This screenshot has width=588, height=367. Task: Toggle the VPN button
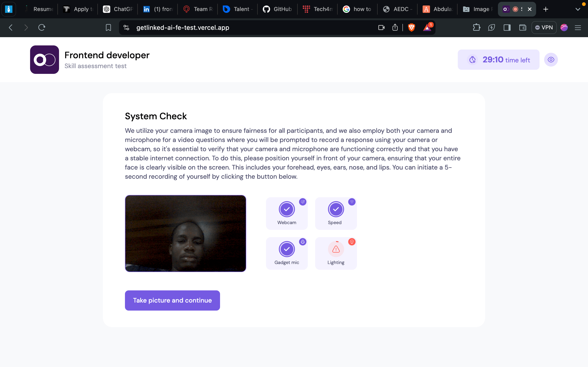point(544,27)
